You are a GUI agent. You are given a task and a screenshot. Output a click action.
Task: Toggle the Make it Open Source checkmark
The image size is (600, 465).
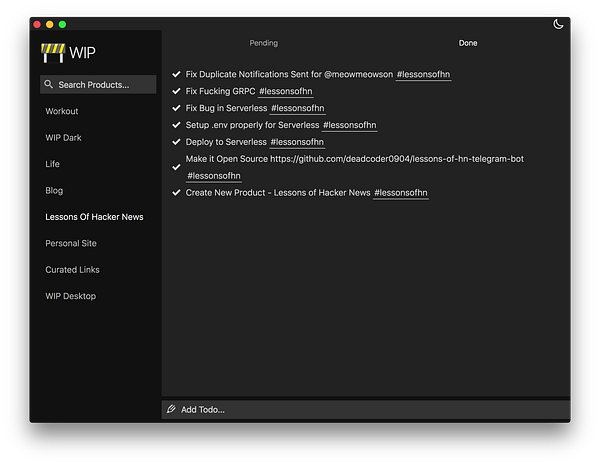[176, 167]
